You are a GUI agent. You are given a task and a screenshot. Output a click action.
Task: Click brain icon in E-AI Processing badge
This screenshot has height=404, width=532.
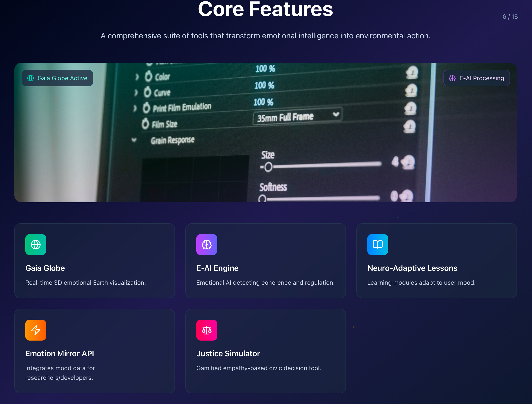pyautogui.click(x=452, y=78)
